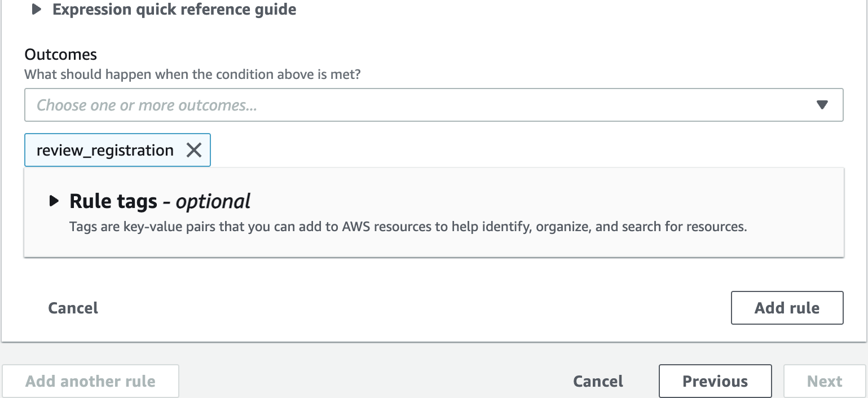Click the Outcomes section label

[61, 55]
